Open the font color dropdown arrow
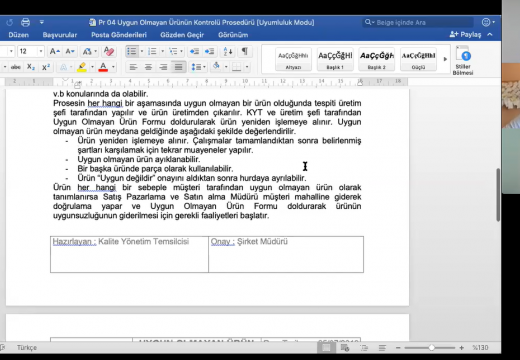 113,67
